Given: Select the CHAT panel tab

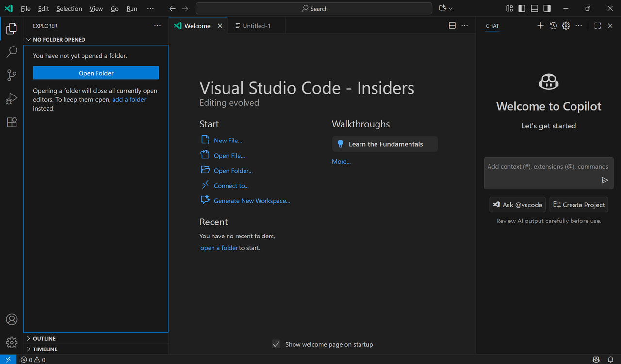Looking at the screenshot, I should [492, 26].
